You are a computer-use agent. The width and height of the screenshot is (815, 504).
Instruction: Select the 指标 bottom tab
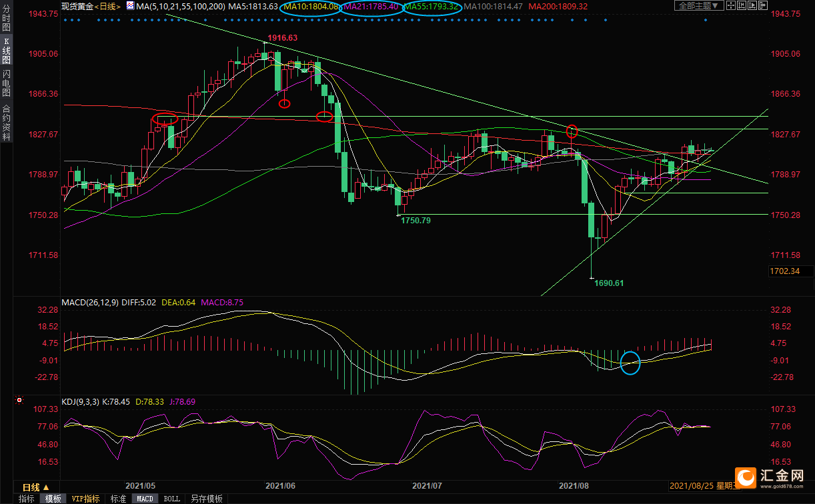click(27, 499)
